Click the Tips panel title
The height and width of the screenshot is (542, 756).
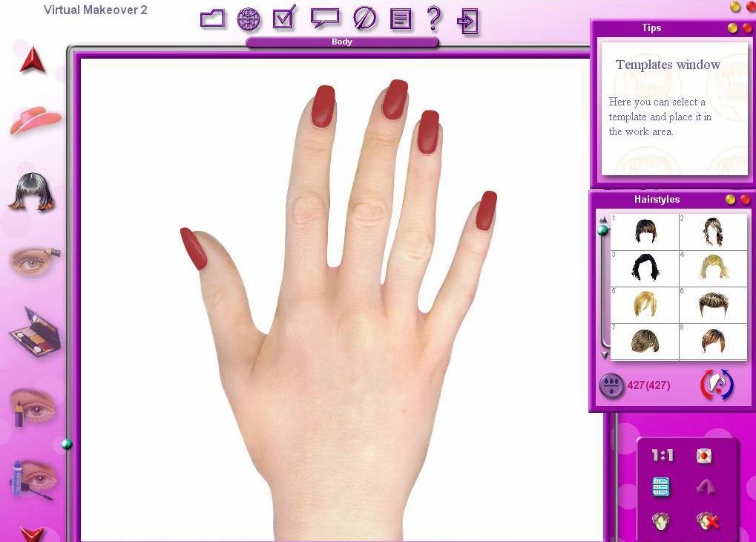pos(651,28)
